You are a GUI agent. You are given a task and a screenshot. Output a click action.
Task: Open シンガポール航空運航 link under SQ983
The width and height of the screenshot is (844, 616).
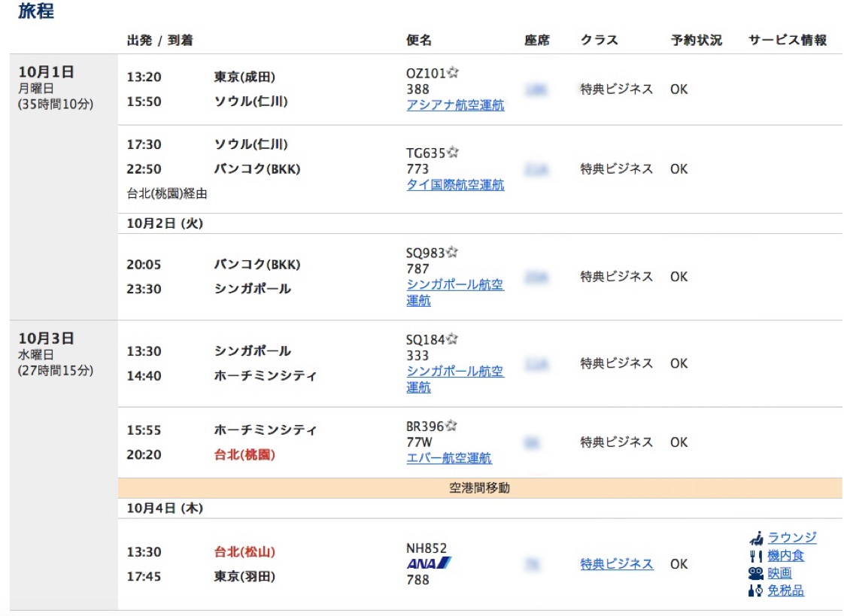(x=455, y=292)
